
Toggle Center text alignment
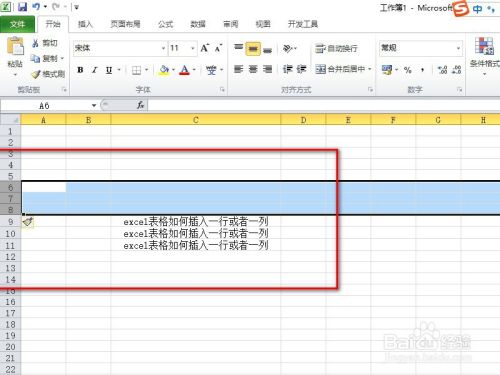coord(253,69)
